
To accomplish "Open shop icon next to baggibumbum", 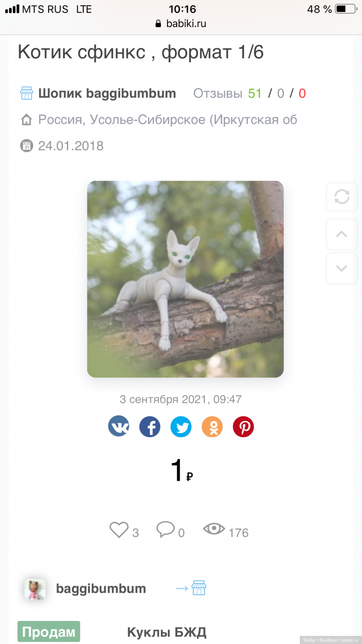I will click(x=199, y=588).
